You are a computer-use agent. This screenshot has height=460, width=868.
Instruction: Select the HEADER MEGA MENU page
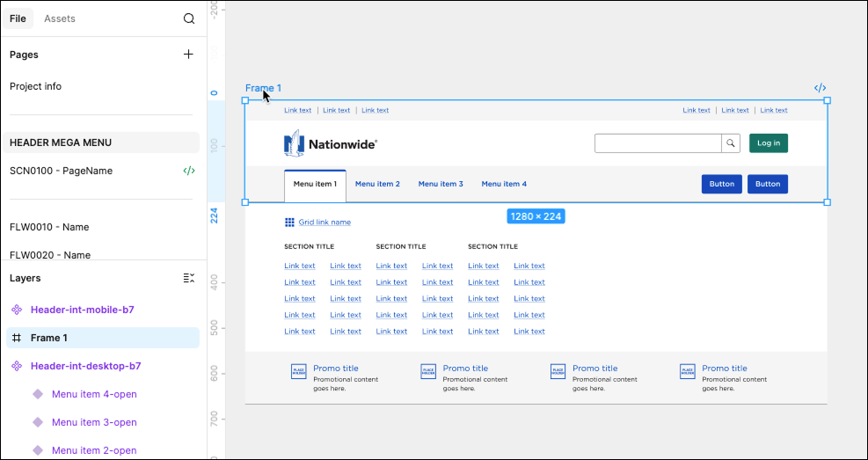click(x=101, y=142)
